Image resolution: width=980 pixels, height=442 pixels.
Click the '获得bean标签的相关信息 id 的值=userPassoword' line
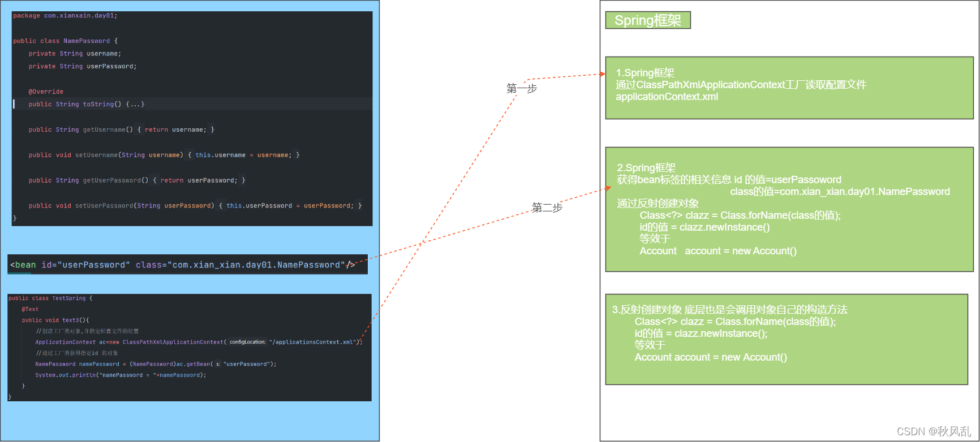coord(729,180)
